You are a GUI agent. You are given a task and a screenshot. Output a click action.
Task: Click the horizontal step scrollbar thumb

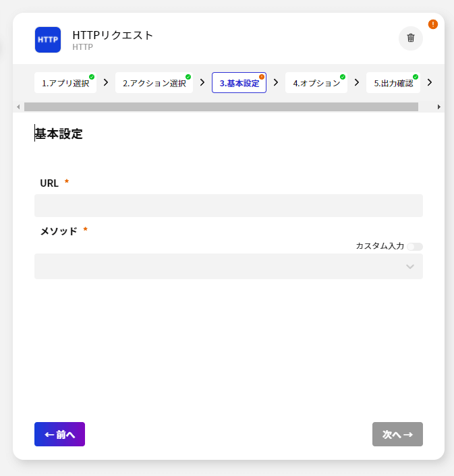[221, 107]
